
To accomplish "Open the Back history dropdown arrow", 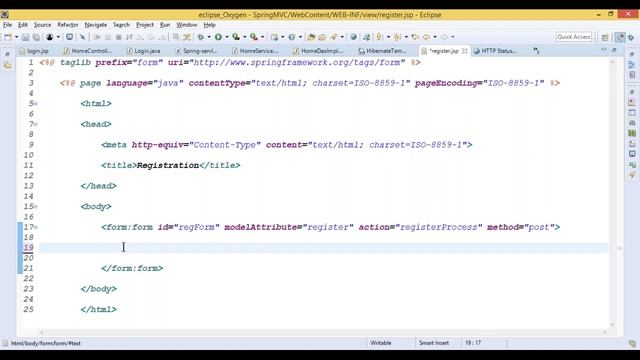I will tap(435, 37).
